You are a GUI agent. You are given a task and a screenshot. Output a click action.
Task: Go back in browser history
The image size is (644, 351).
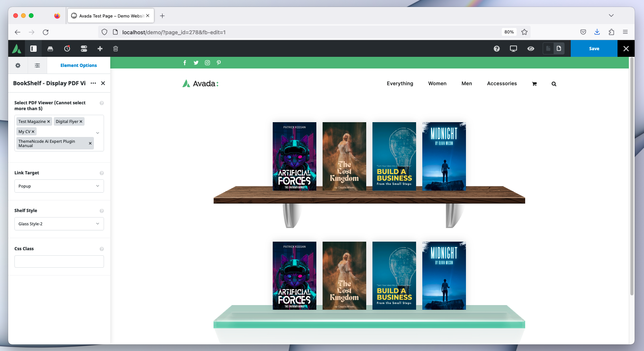click(18, 32)
